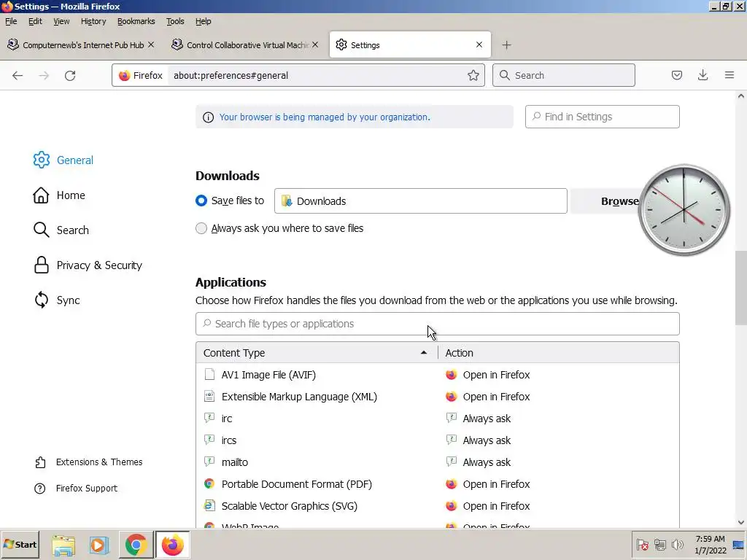The image size is (747, 560).
Task: Open General settings category
Action: pos(63,160)
